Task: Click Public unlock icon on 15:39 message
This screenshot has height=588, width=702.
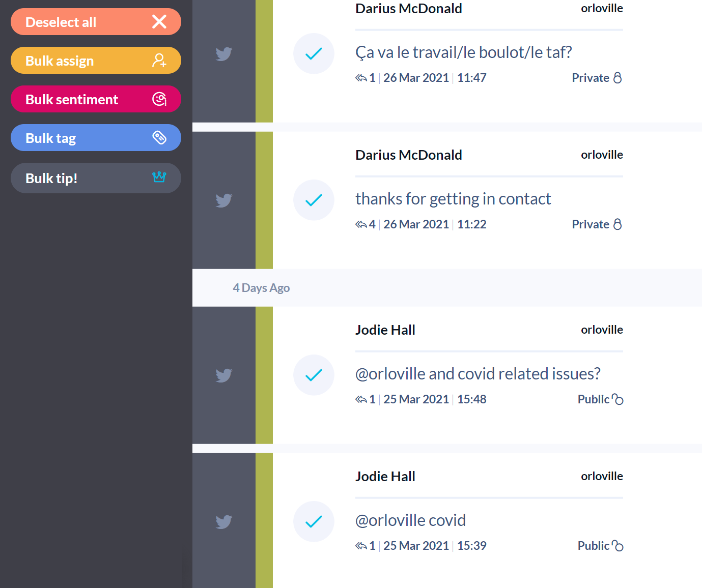Action: 617,546
